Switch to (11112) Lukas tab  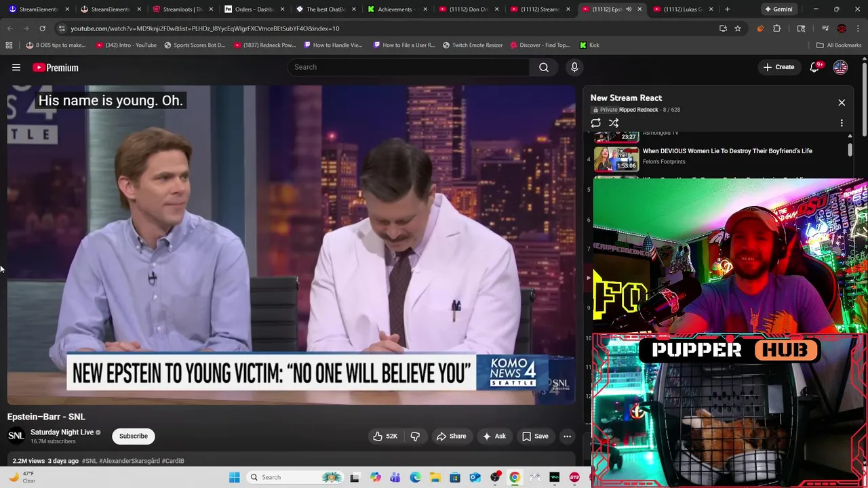coord(683,9)
